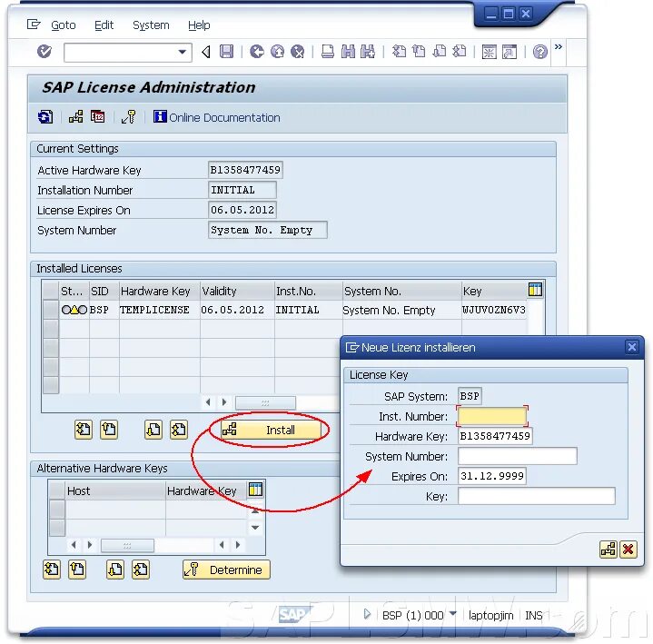Click the Expires On field in the dialog

[492, 476]
